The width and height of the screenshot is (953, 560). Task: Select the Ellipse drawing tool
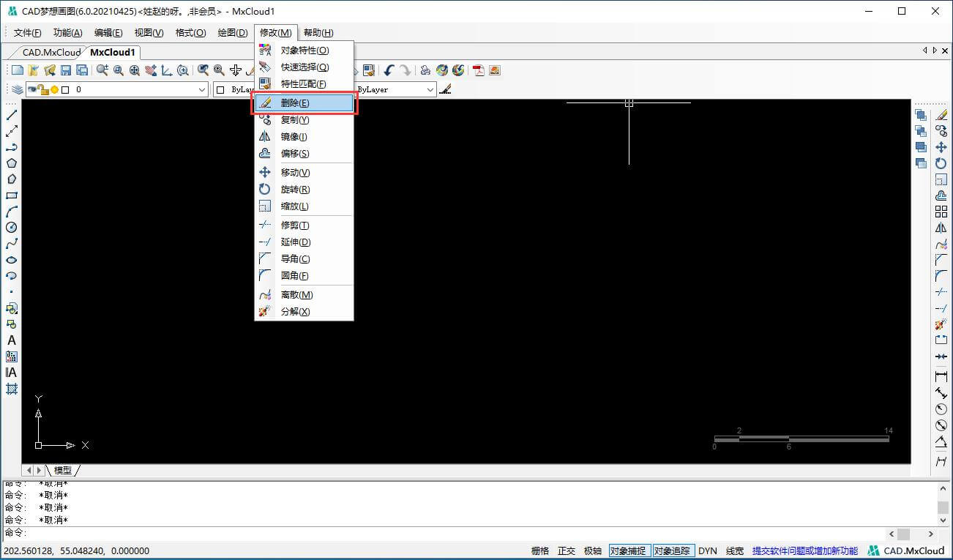coord(12,260)
